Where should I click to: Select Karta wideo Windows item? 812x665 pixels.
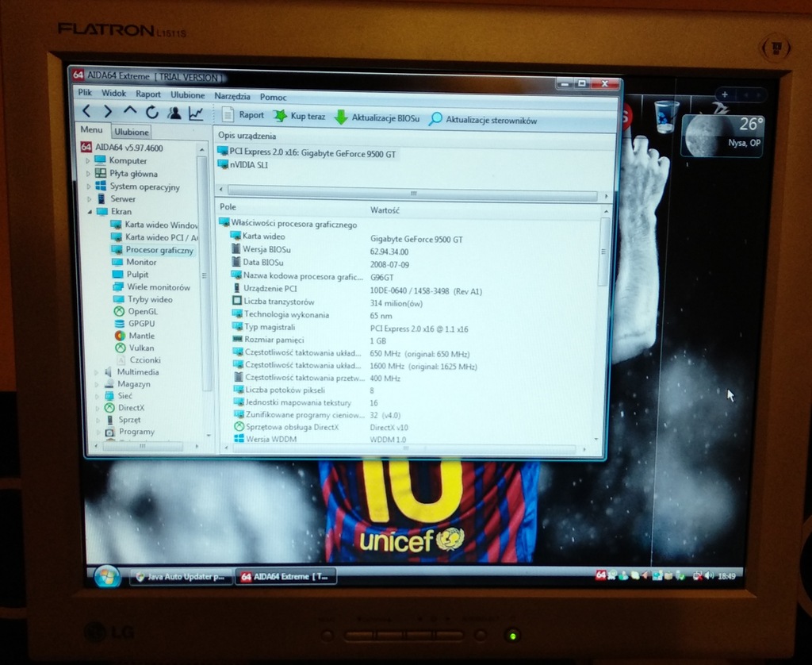pyautogui.click(x=155, y=225)
